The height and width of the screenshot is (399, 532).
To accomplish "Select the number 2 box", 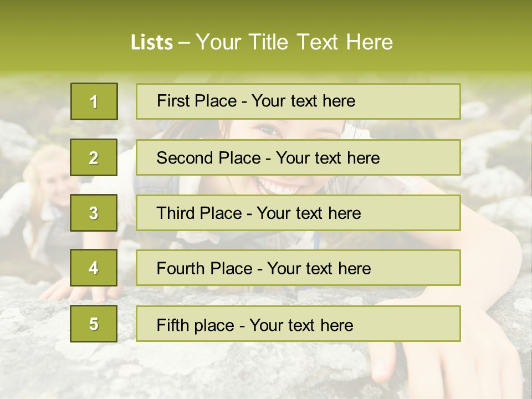I will [x=94, y=157].
